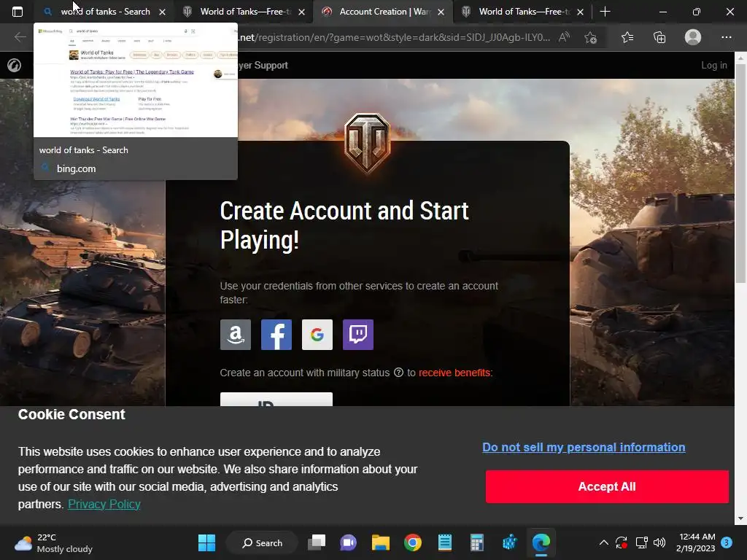Viewport: 747px width, 560px height.
Task: Go back with the browser back arrow
Action: (x=20, y=37)
